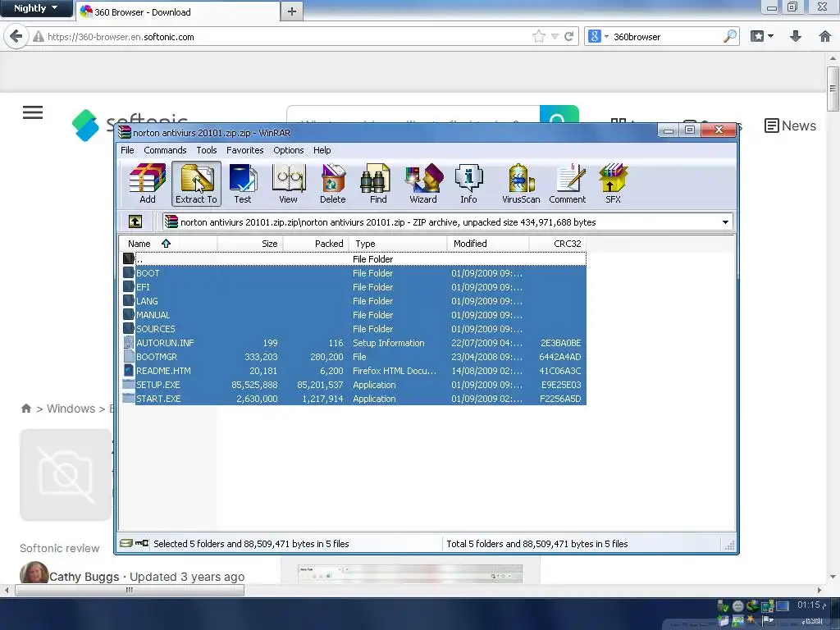Screen dimensions: 840x630
Task: Click the Softonic home breadcrumb icon
Action: click(x=25, y=409)
